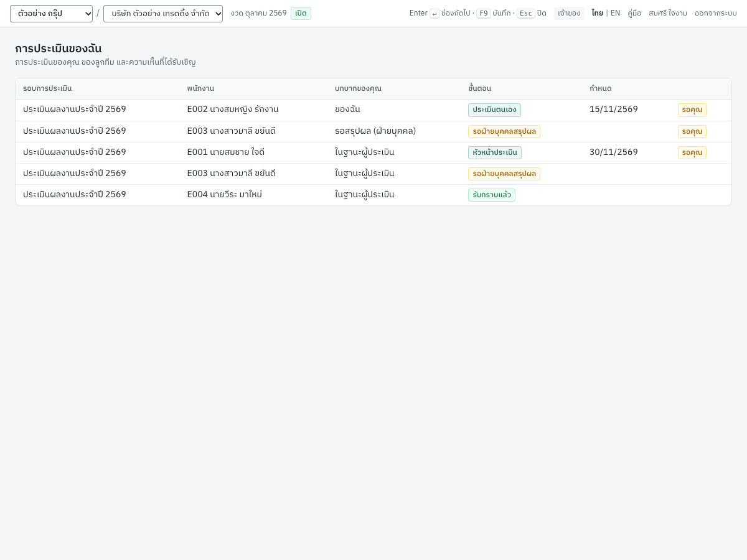Click the "บทบาทของคุณ" column header
This screenshot has height=560, width=747.
[x=358, y=88]
